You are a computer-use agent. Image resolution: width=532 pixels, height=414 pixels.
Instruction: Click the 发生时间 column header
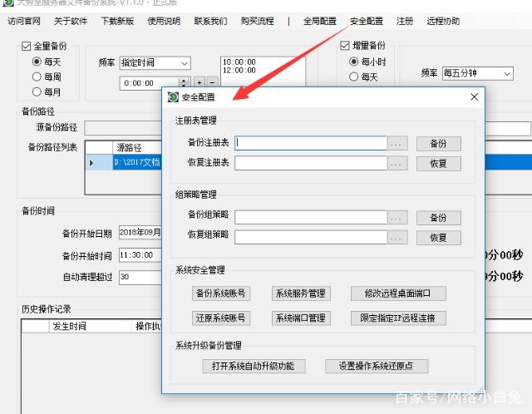[x=90, y=327]
